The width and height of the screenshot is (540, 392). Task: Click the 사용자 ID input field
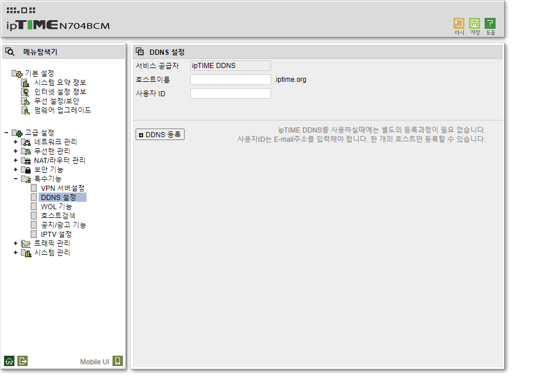coord(231,93)
